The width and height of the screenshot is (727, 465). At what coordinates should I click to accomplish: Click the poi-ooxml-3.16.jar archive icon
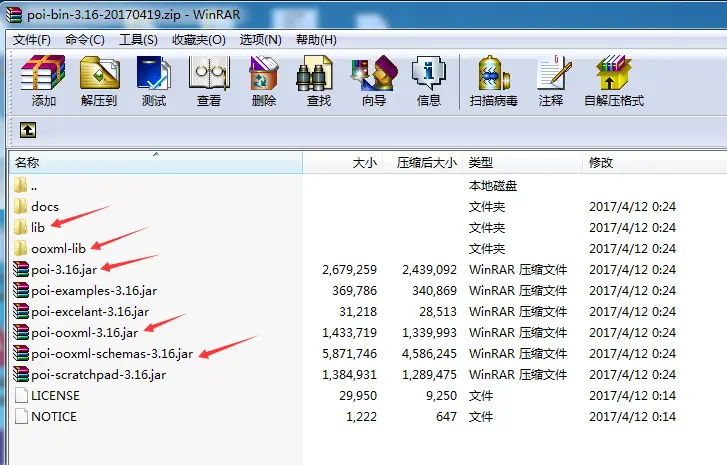pyautogui.click(x=21, y=332)
